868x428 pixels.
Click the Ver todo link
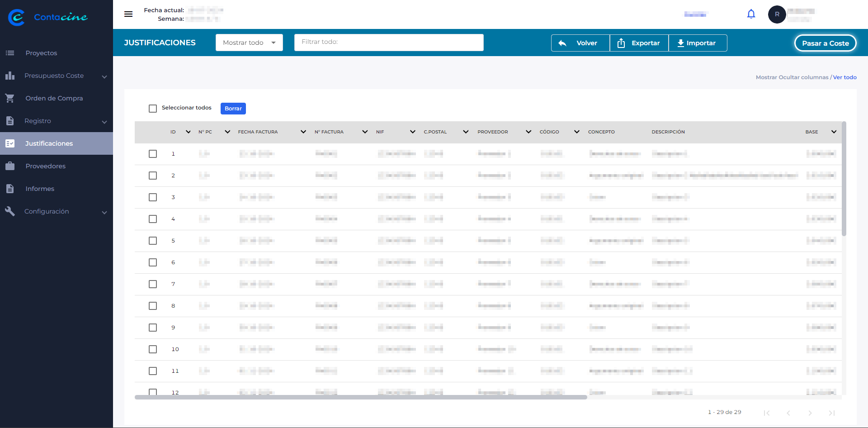844,77
